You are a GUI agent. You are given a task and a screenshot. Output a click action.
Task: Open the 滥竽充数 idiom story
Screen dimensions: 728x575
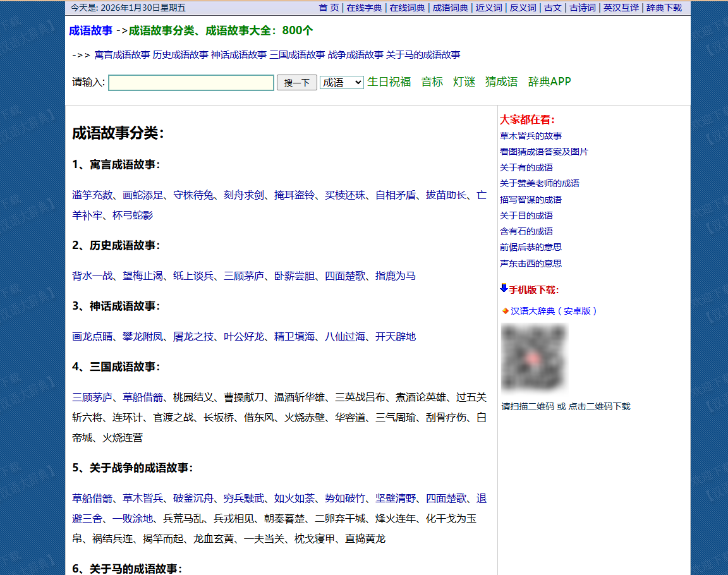coord(92,195)
